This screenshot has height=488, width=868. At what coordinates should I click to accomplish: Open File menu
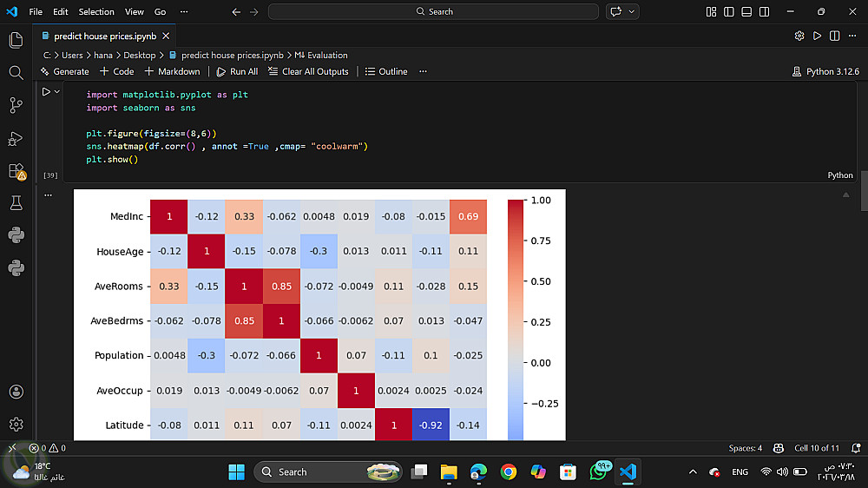click(x=36, y=11)
